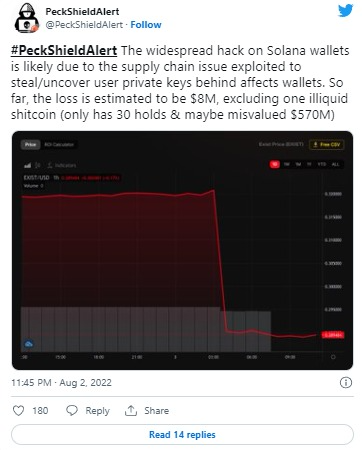This screenshot has height=450, width=362.
Task: Select the 1D time range
Action: pos(275,164)
